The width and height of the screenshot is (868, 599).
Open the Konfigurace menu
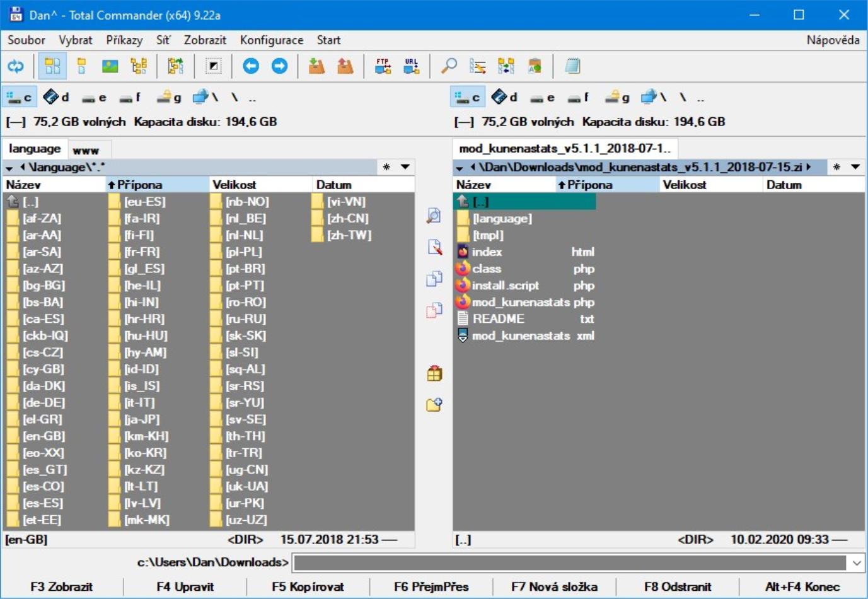pos(272,40)
